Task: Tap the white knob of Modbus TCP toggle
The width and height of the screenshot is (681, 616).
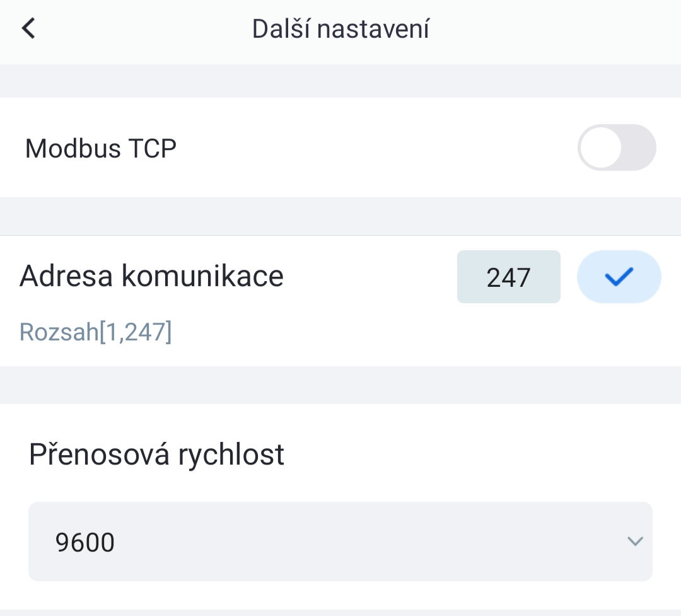Action: coord(600,148)
